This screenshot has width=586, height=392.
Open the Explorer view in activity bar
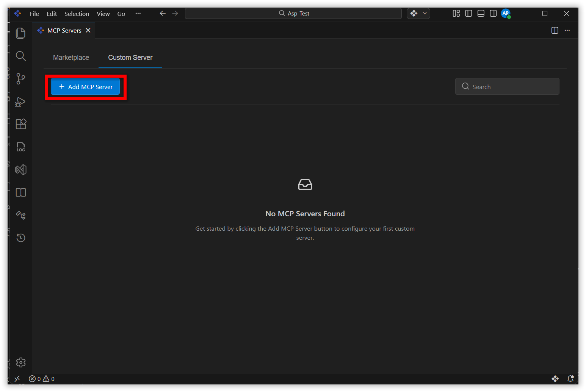[20, 33]
